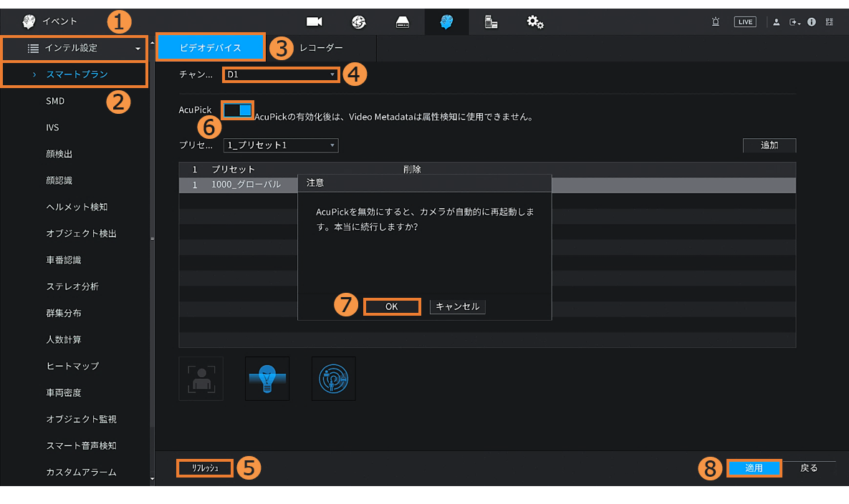This screenshot has height=504, width=849.
Task: Click the alarm siren icon at top right
Action: (x=715, y=22)
